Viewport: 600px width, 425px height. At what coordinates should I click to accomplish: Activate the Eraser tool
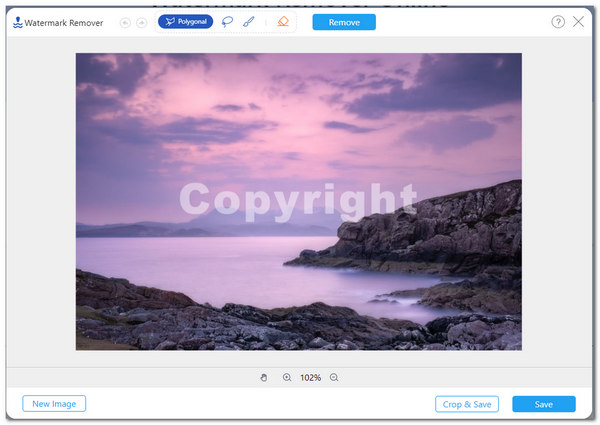(283, 21)
